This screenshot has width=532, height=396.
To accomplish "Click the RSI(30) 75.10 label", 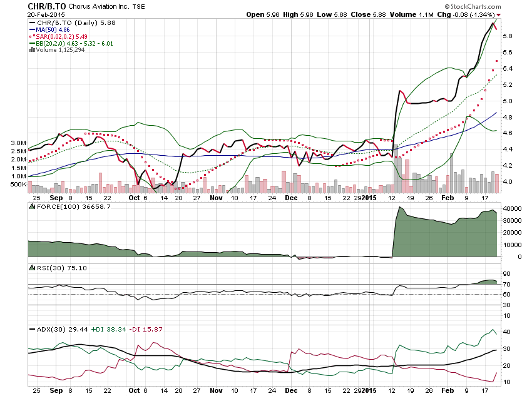I will coord(62,268).
